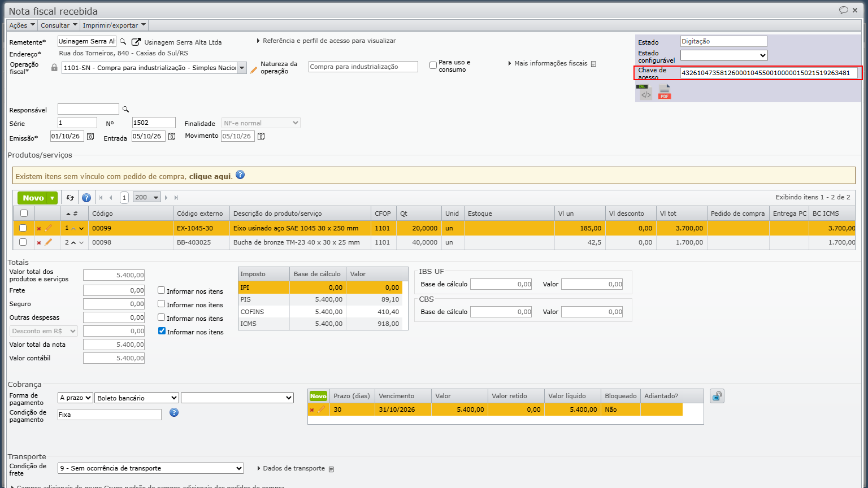Check the row checkbox for item 00098
Image resolution: width=868 pixels, height=488 pixels.
tap(23, 242)
